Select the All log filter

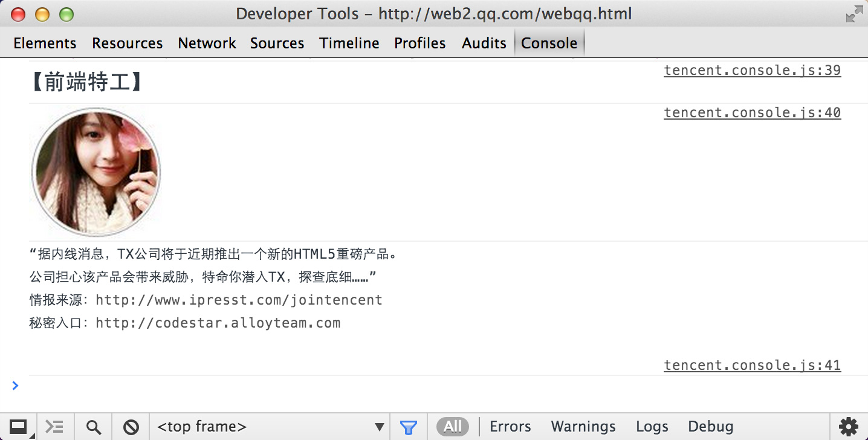point(453,427)
